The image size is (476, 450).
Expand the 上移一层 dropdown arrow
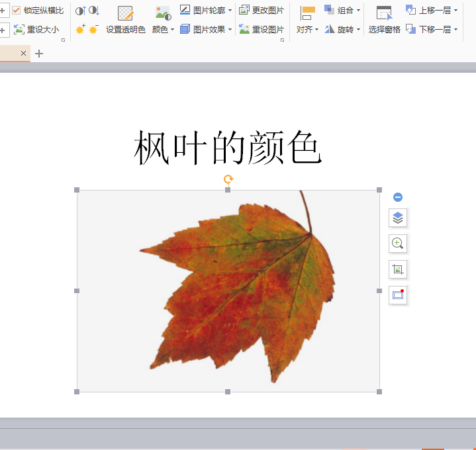point(455,11)
